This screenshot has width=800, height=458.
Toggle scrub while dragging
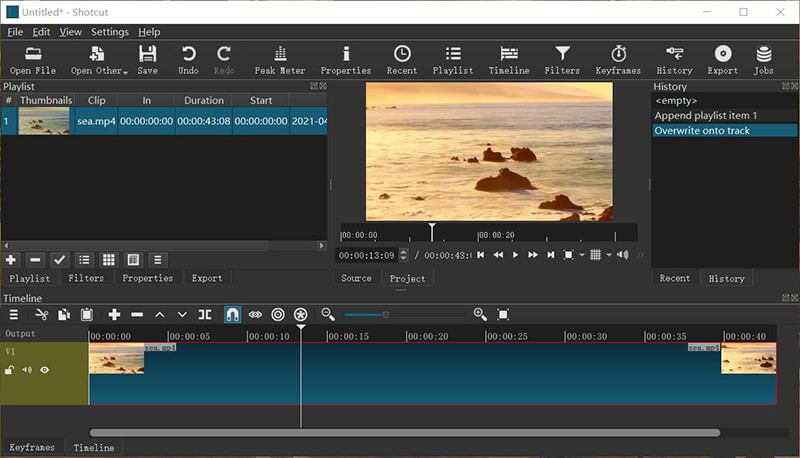[255, 315]
